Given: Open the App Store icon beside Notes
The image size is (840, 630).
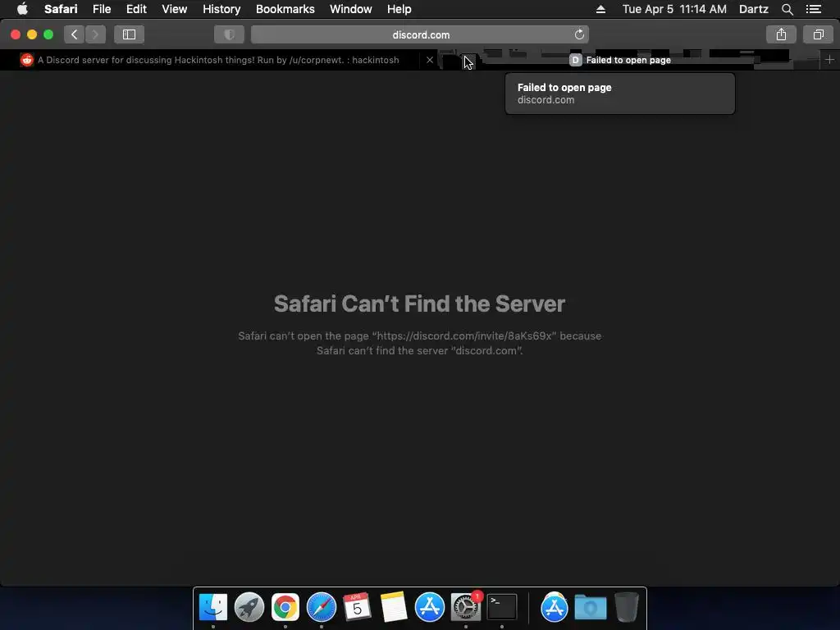Looking at the screenshot, I should [x=430, y=608].
